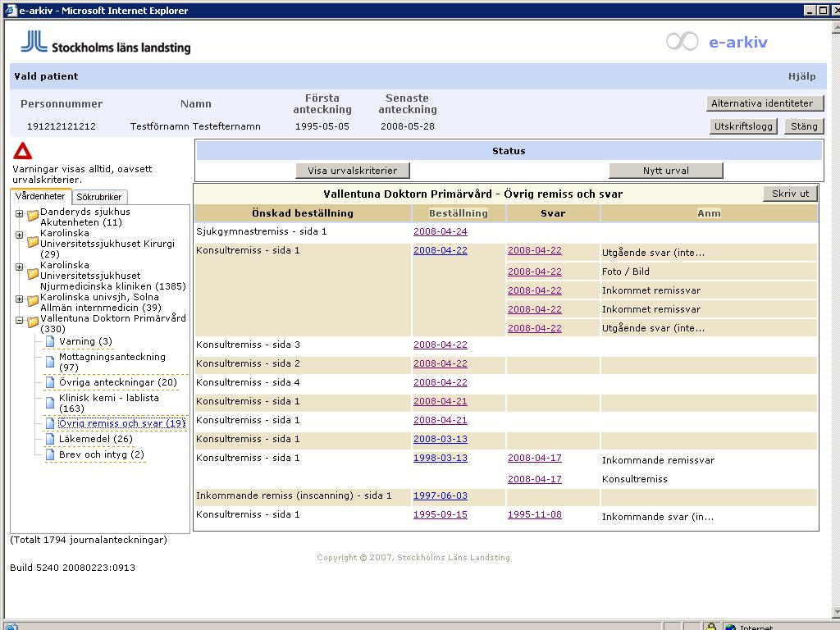Click the Karolinska Universitetssjukhuset Kirurgi folder icon

coord(33,242)
